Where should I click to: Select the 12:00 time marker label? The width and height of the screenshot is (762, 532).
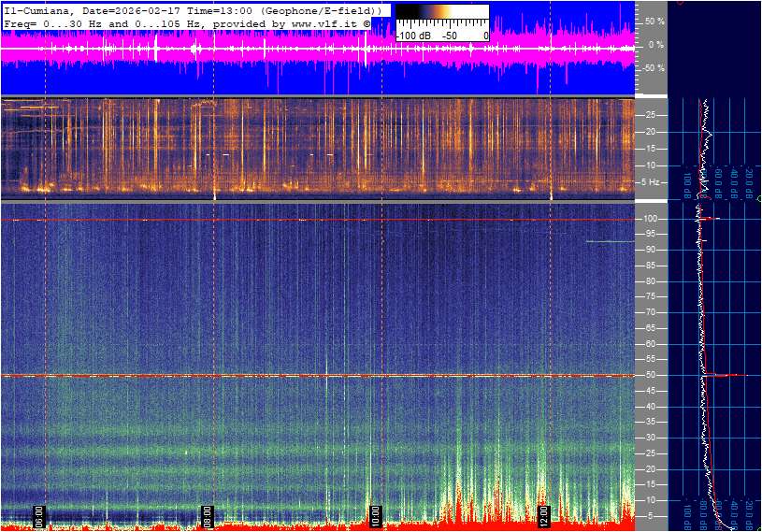click(x=544, y=515)
